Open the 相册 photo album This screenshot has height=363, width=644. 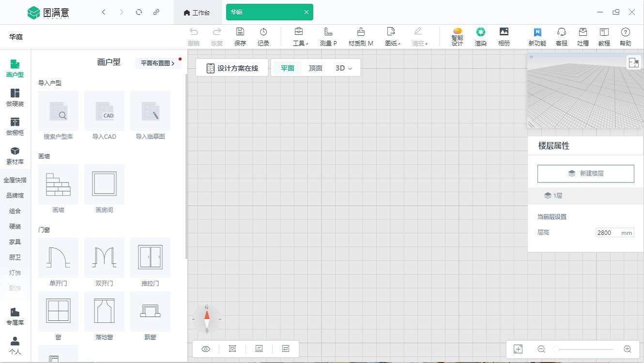tap(504, 37)
